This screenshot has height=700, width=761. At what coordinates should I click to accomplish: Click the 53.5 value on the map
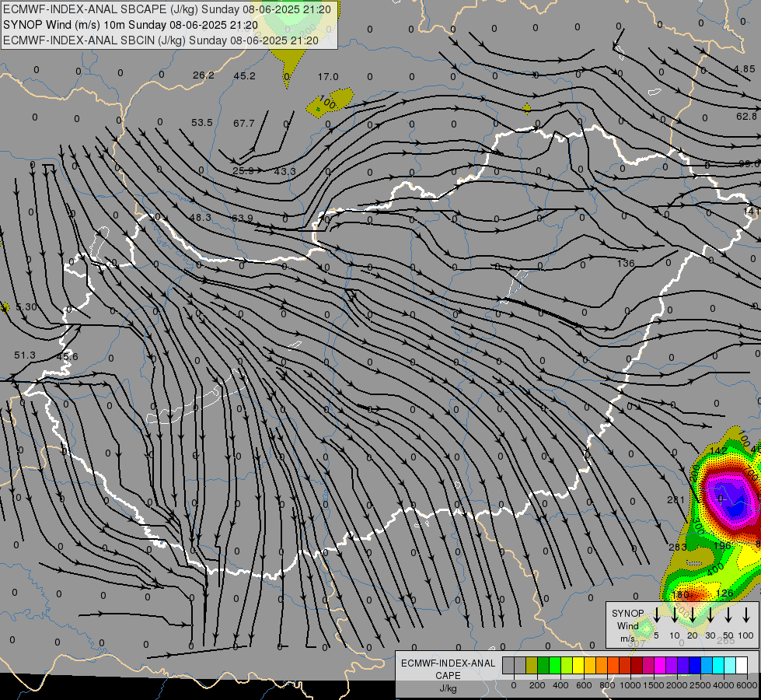click(x=202, y=122)
